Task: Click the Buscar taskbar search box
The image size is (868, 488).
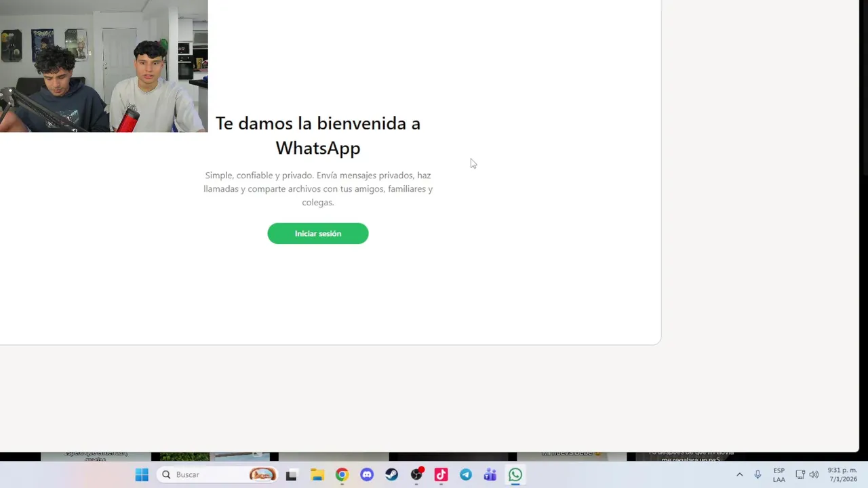Action: [x=217, y=474]
